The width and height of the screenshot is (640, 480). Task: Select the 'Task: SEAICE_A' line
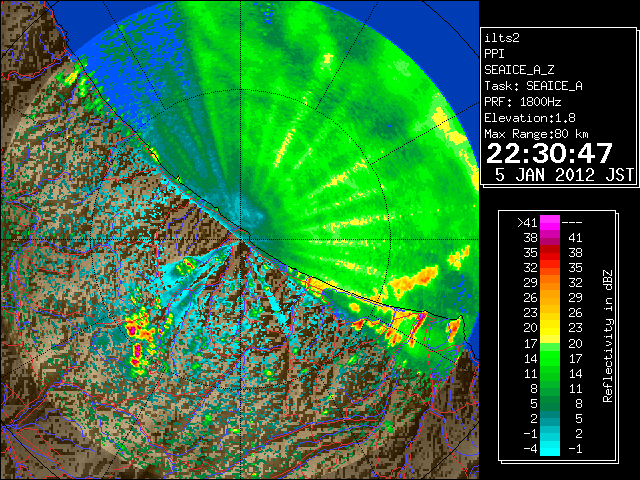tap(533, 86)
